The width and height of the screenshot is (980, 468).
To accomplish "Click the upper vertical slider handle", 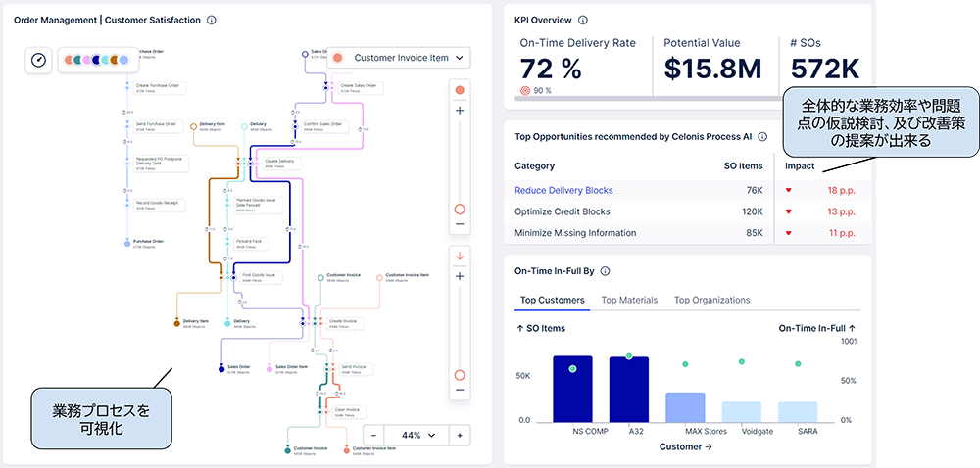I will coord(460,209).
